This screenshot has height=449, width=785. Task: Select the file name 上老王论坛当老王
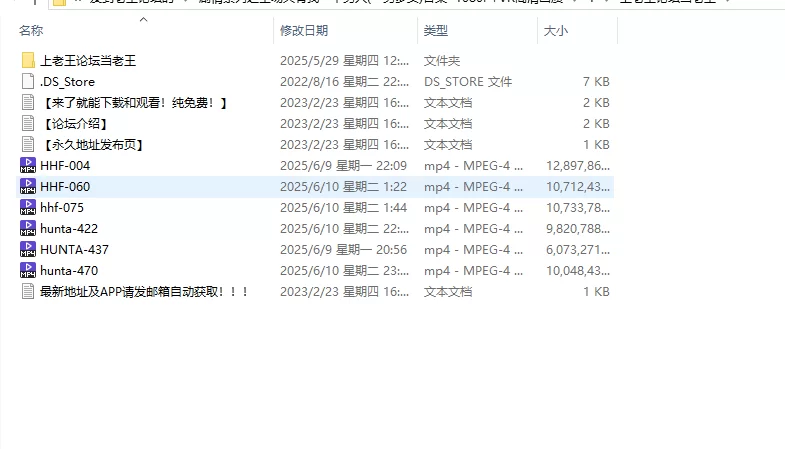(88, 61)
